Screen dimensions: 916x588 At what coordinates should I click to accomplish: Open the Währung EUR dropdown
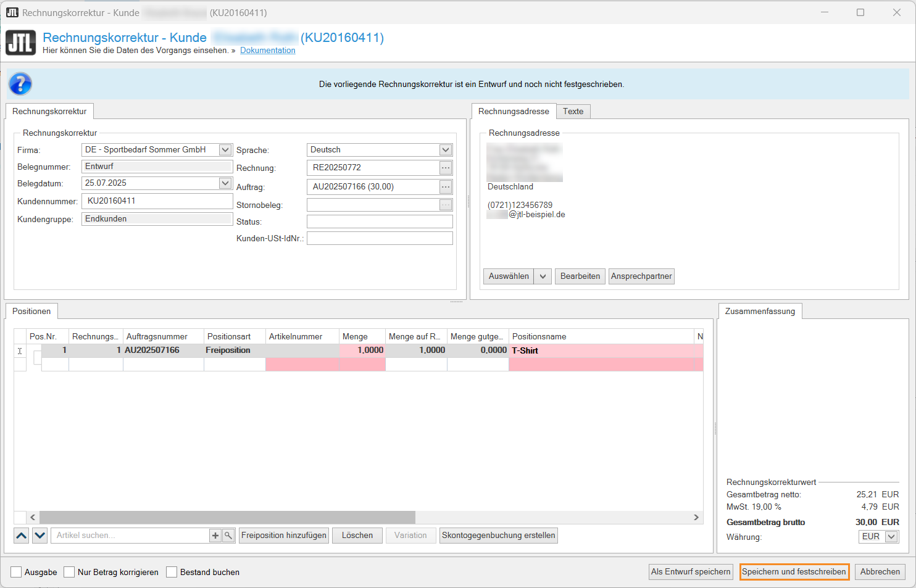click(x=891, y=537)
